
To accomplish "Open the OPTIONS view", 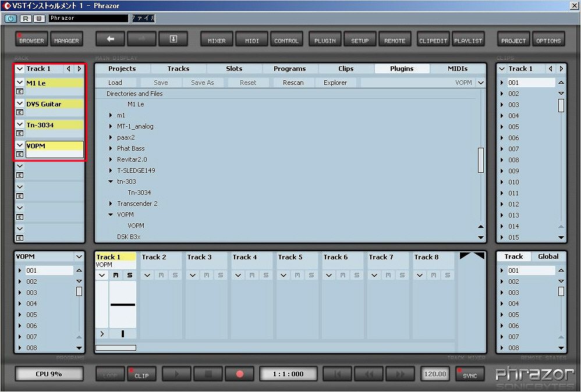I will pyautogui.click(x=548, y=39).
